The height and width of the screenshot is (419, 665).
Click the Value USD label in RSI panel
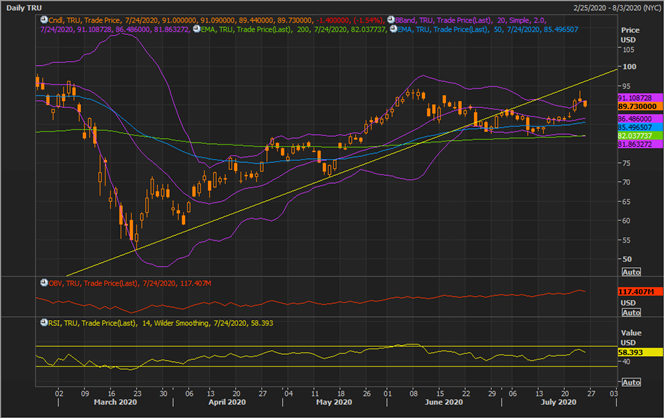click(x=631, y=338)
